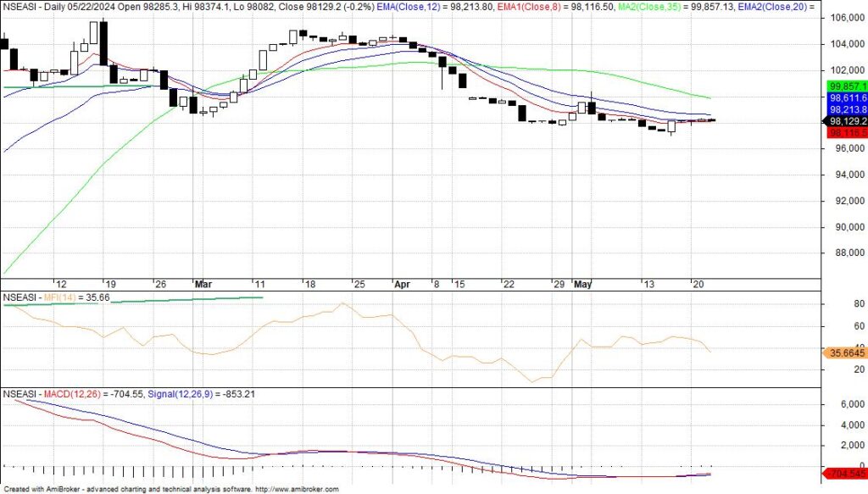Click the tall white candle near date 19
This screenshot has height=494, width=868.
(103, 43)
